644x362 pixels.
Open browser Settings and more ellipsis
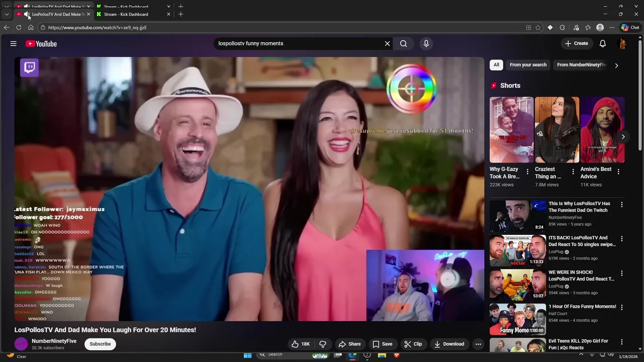click(612, 28)
